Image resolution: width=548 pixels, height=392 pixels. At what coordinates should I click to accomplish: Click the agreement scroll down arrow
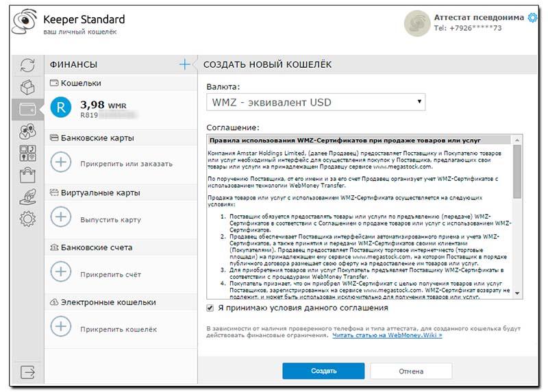(x=517, y=293)
